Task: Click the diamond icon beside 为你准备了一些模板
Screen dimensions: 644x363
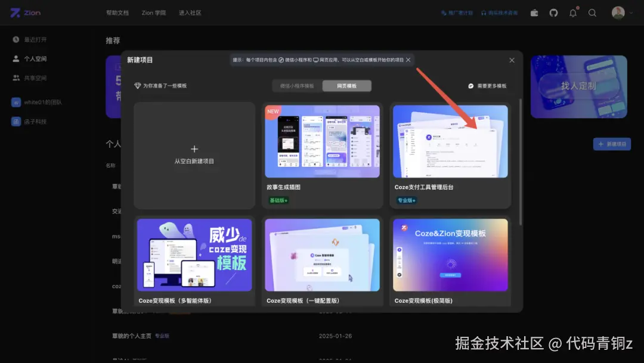Action: (138, 86)
